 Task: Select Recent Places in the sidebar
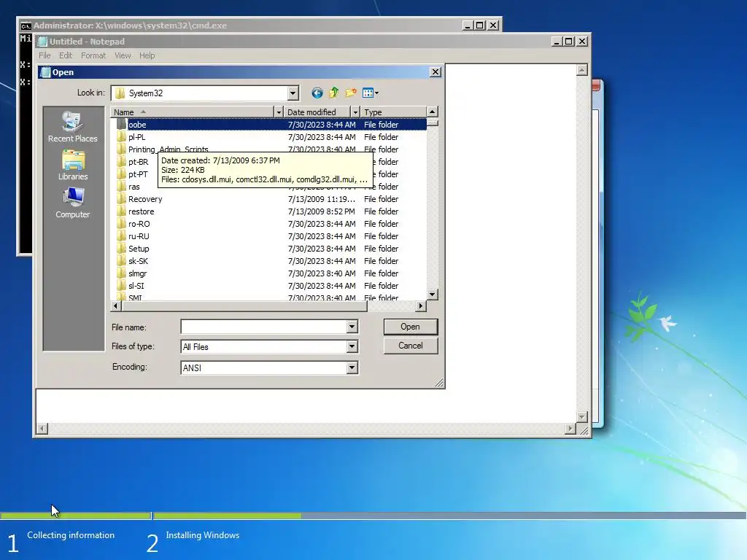[73, 127]
